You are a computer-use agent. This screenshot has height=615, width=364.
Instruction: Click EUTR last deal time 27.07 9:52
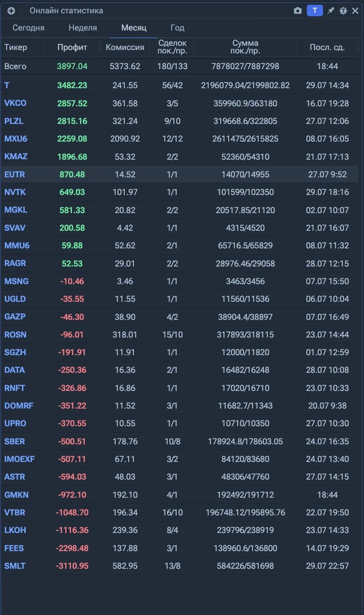pyautogui.click(x=327, y=174)
